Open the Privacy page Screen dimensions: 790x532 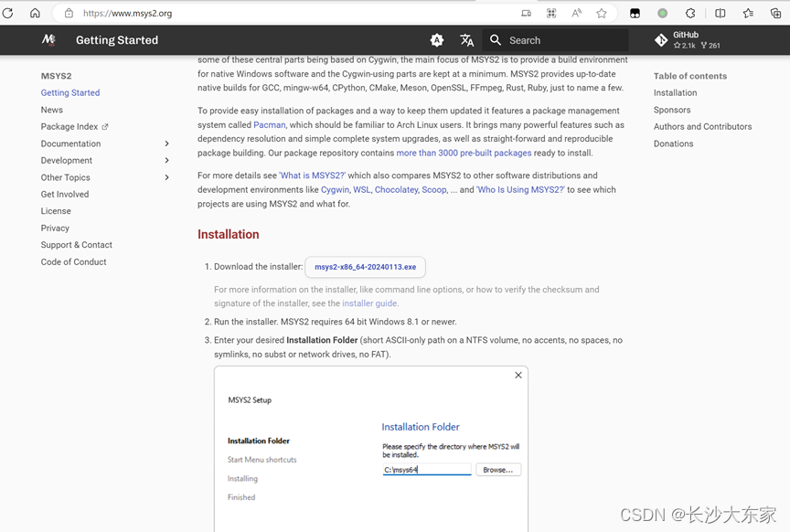pyautogui.click(x=55, y=228)
